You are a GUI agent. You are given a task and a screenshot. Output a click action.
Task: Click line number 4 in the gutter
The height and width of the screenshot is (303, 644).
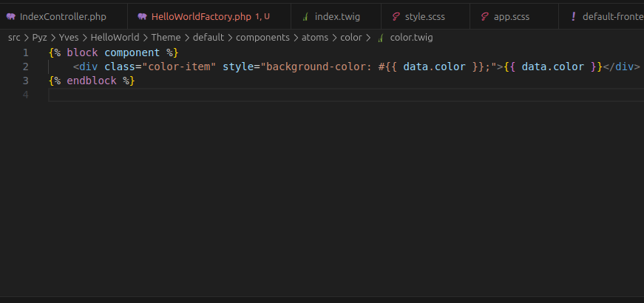pos(26,95)
